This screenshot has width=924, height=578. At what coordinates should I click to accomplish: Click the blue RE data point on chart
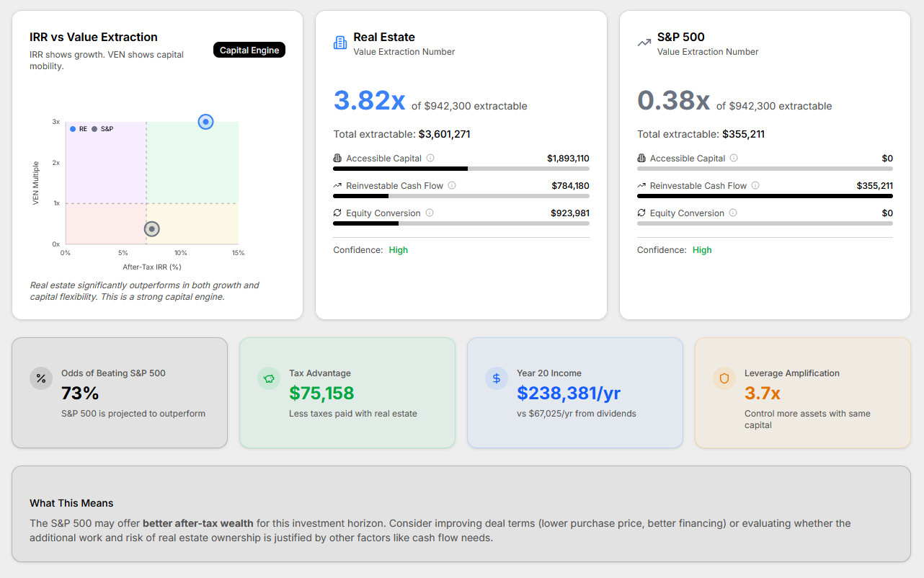(206, 122)
